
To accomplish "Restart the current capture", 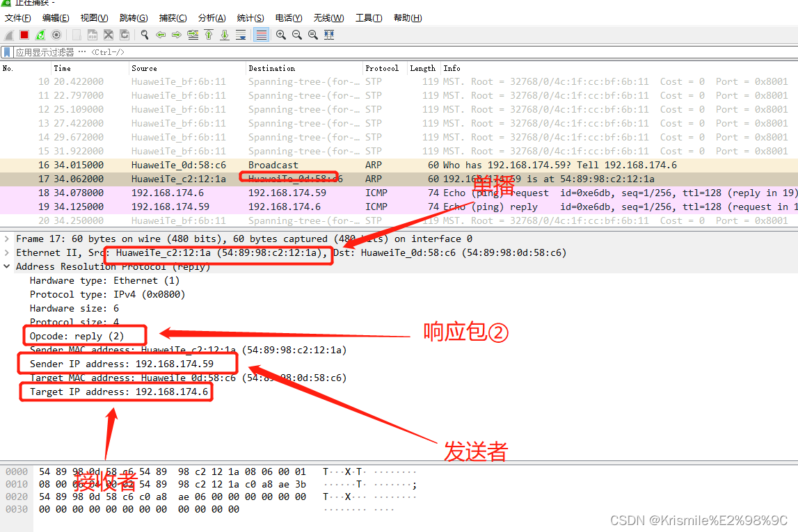I will click(x=40, y=34).
